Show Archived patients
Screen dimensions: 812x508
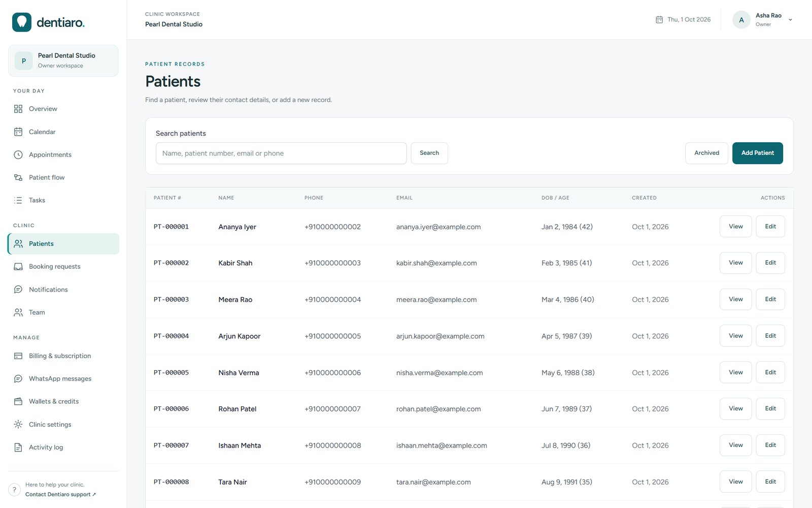[707, 153]
